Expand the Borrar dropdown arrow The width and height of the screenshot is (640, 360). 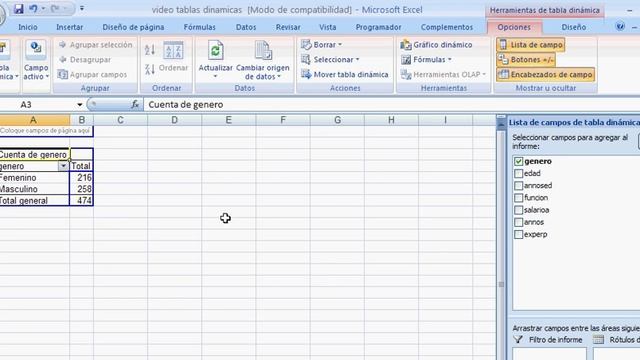[340, 44]
